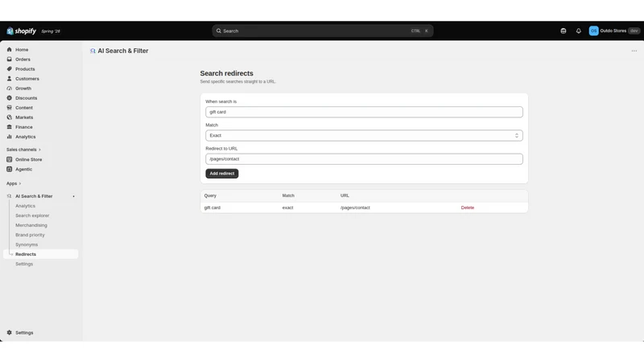Click the AI Search & Filter header icon

click(x=93, y=51)
